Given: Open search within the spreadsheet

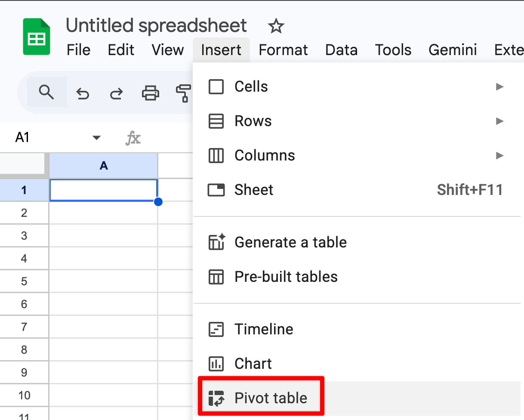Looking at the screenshot, I should 47,93.
